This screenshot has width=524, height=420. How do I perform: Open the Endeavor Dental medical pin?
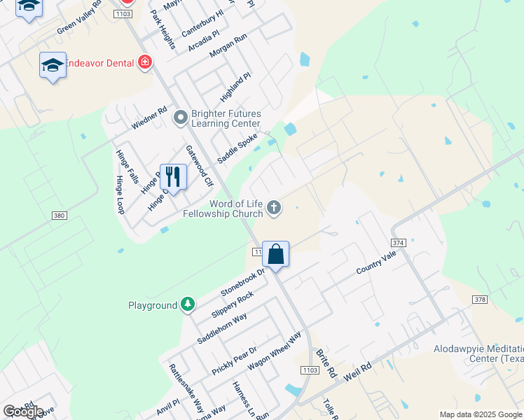click(145, 62)
